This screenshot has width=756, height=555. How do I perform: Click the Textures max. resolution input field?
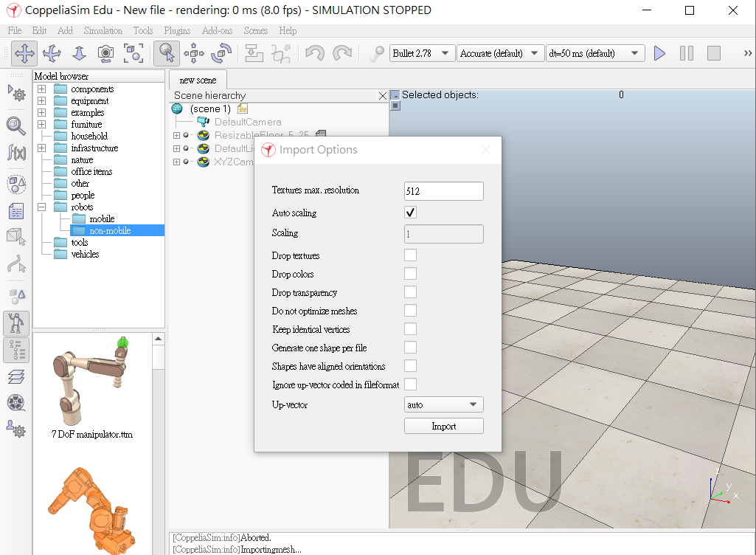tap(443, 191)
